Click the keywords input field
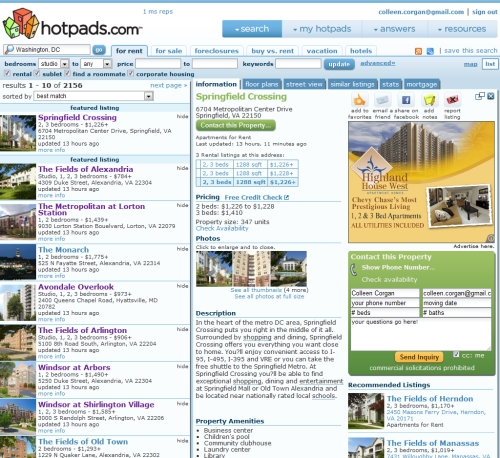 click(298, 64)
